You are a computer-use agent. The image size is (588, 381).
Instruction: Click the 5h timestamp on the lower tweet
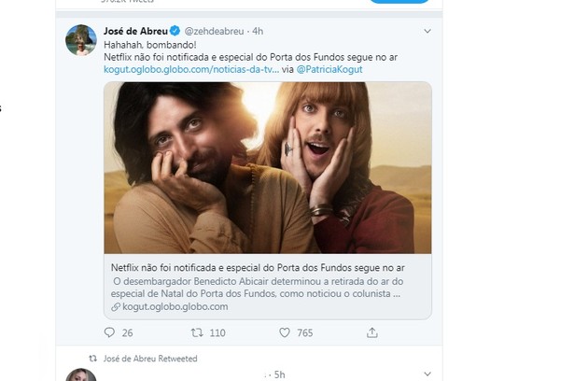[280, 374]
